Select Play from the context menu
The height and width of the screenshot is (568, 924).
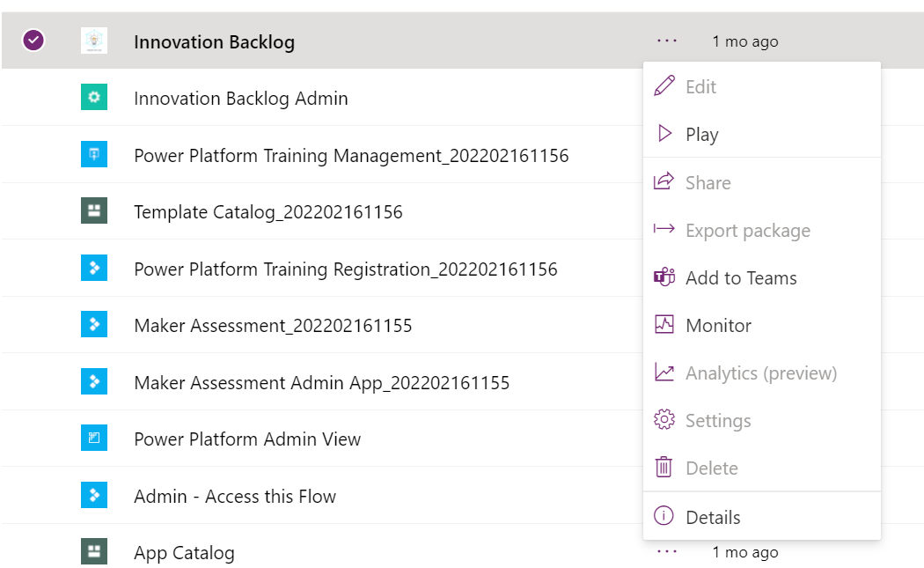pyautogui.click(x=701, y=135)
